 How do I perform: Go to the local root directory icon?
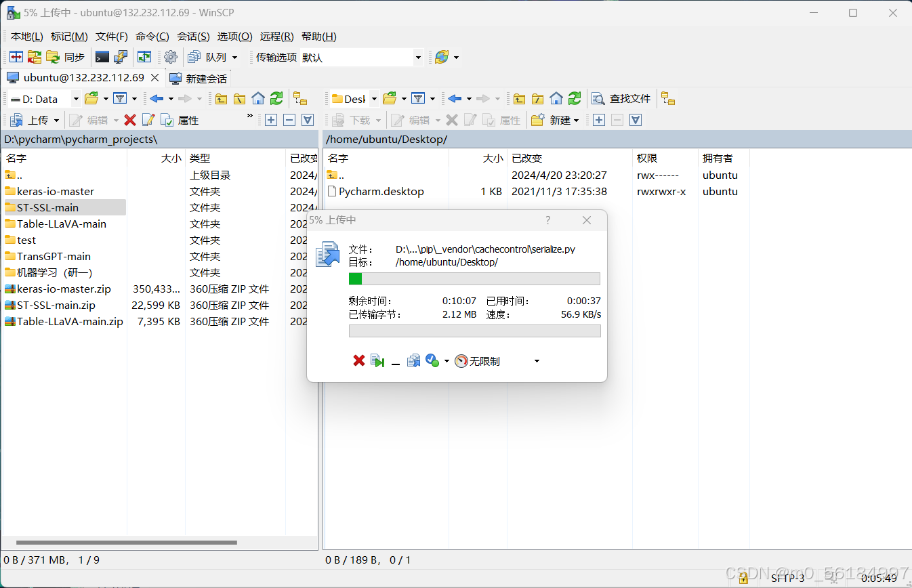click(239, 99)
